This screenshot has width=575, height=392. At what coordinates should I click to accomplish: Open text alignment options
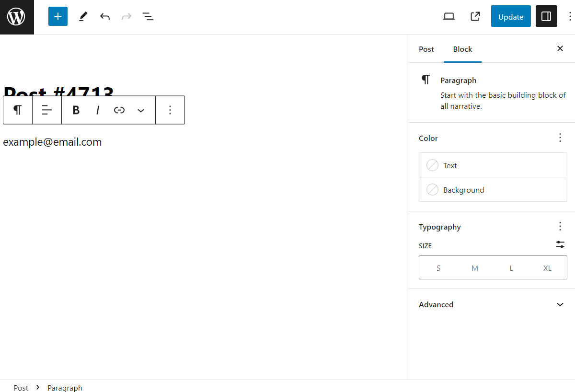pos(46,110)
